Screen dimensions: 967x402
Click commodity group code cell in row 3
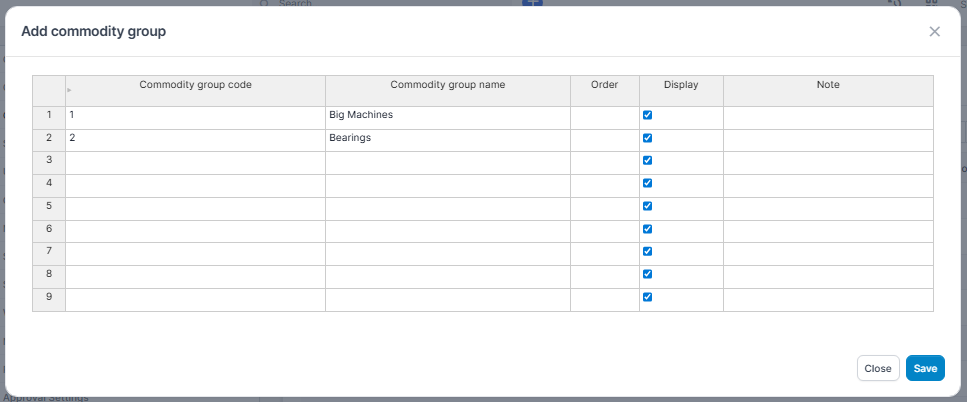(x=195, y=160)
